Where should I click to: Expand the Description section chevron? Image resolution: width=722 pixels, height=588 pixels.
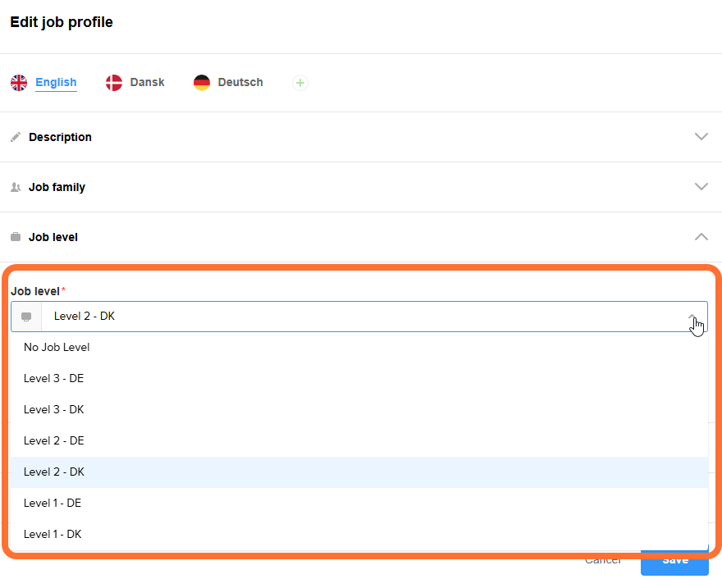click(701, 137)
